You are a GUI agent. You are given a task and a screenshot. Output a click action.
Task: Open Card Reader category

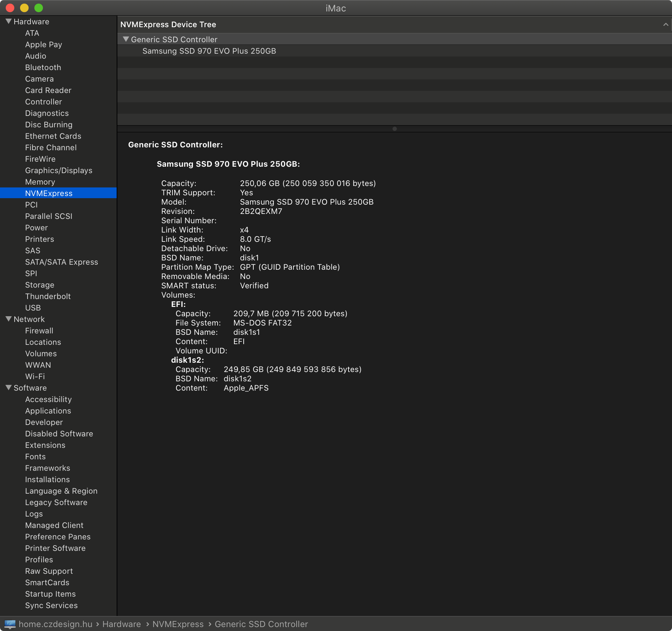click(48, 90)
